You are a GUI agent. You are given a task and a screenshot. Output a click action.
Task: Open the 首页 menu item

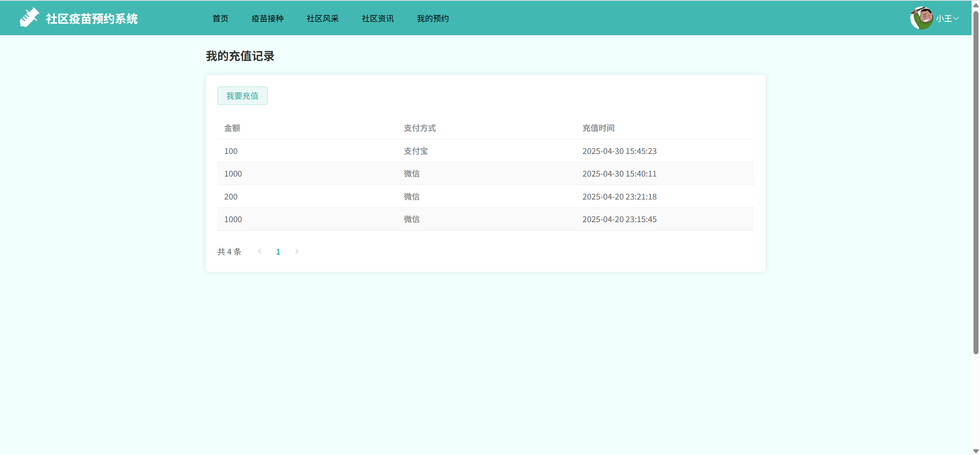pyautogui.click(x=220, y=18)
